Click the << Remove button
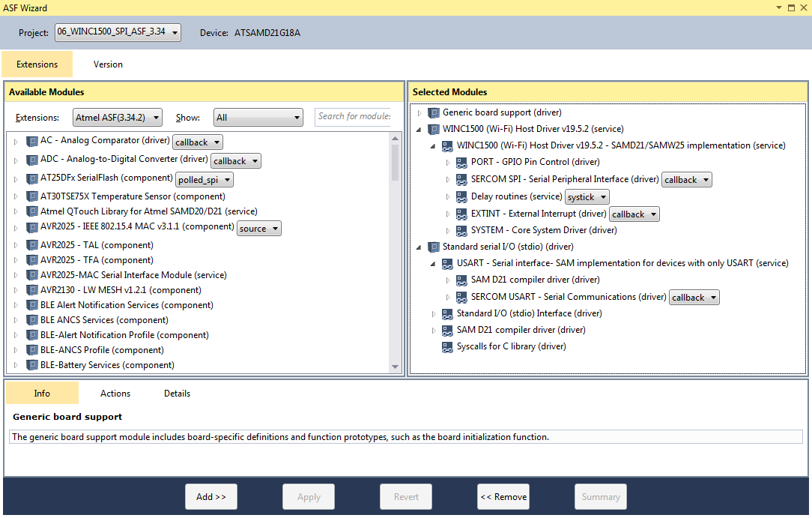The height and width of the screenshot is (518, 812). click(x=503, y=497)
